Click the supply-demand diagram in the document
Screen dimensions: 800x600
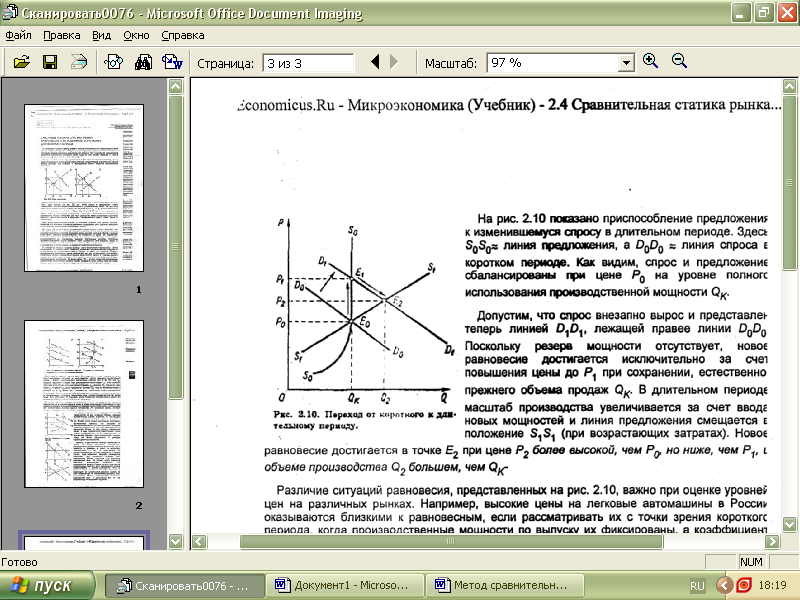point(365,311)
